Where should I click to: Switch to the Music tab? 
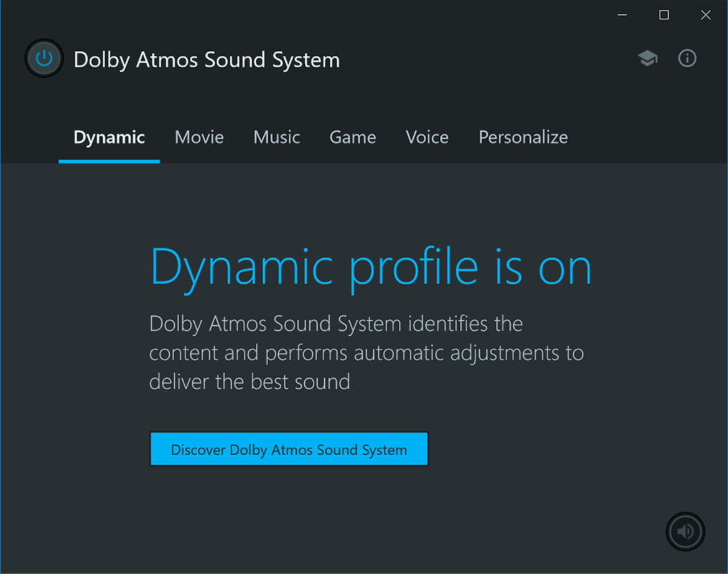[277, 137]
